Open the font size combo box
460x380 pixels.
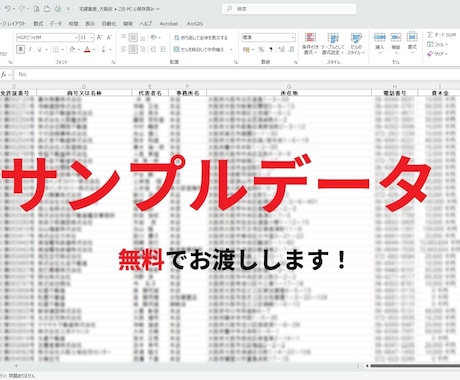point(87,37)
